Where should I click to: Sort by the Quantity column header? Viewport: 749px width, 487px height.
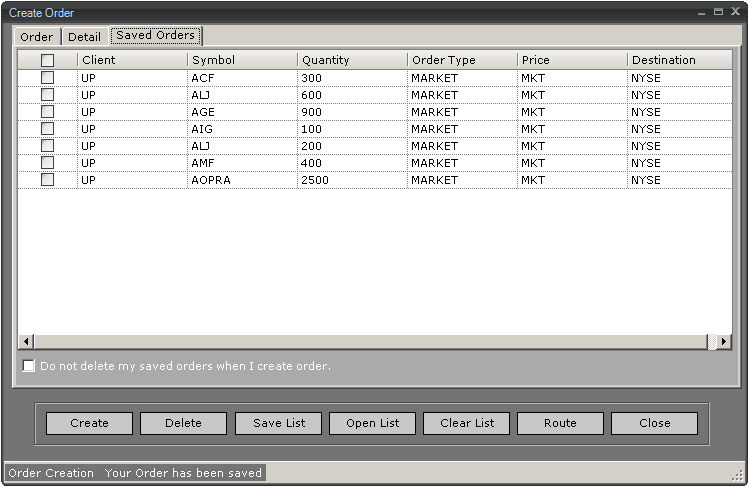(x=352, y=60)
